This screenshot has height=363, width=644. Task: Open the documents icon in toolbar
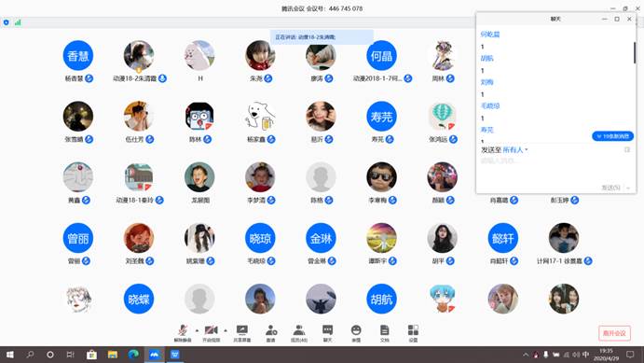(384, 333)
